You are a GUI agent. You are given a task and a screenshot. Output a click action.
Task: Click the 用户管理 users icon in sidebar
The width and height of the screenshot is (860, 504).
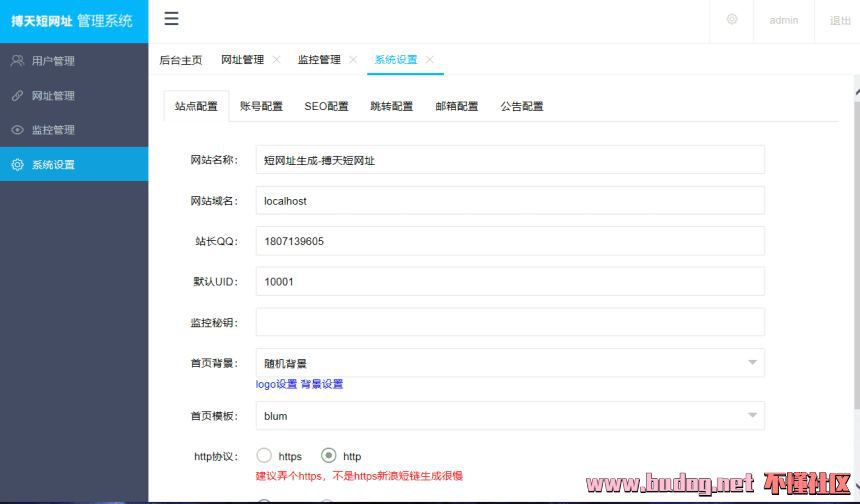(17, 61)
